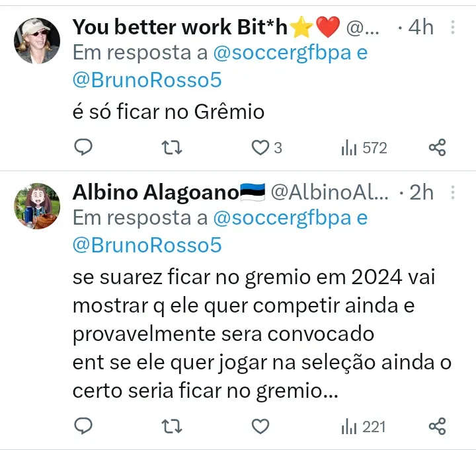This screenshot has width=476, height=450.
Task: Retweet Albino Alagoano's tweet
Action: [x=172, y=426]
